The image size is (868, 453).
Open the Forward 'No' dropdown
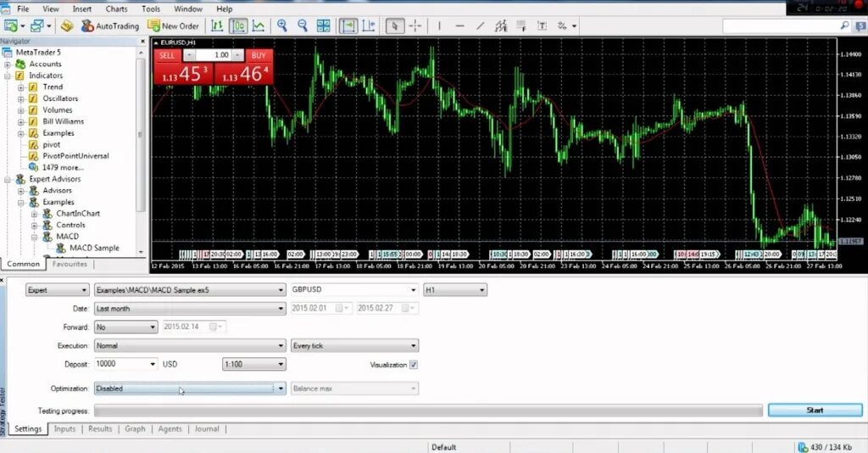click(125, 327)
